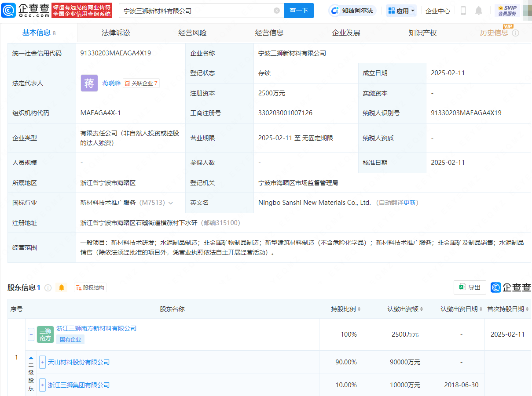Switch to 企业发展 tab

[346, 33]
